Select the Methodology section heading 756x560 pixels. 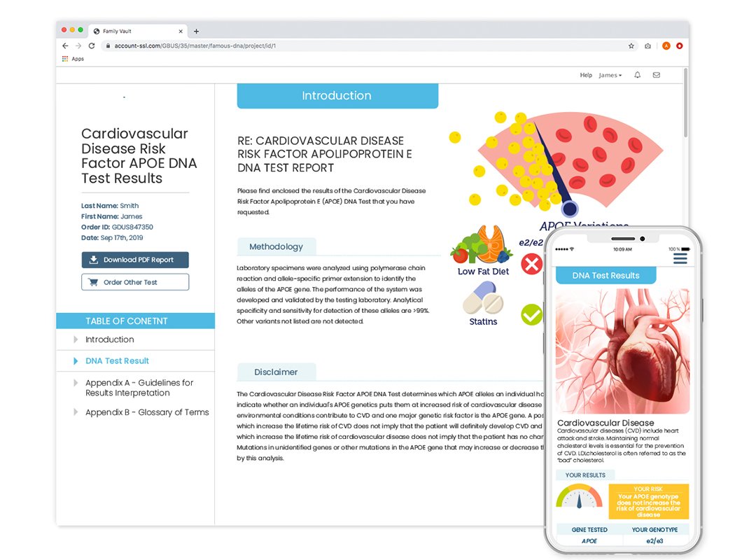pos(276,246)
